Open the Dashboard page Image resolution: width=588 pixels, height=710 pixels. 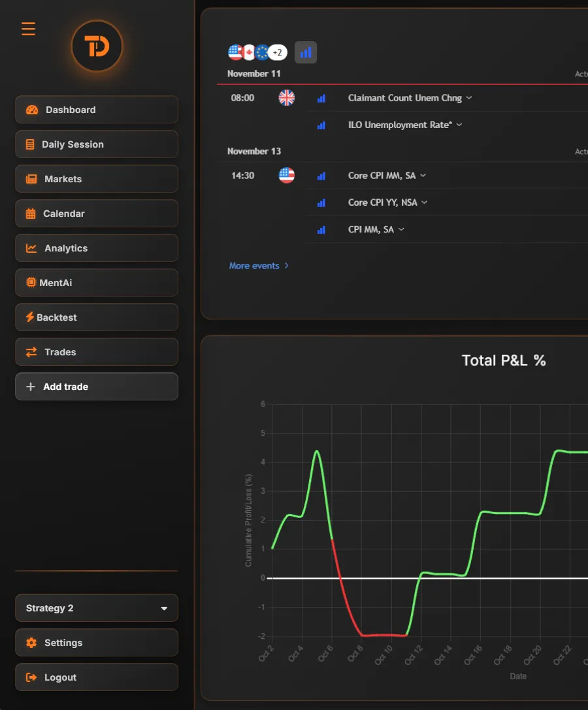click(97, 110)
